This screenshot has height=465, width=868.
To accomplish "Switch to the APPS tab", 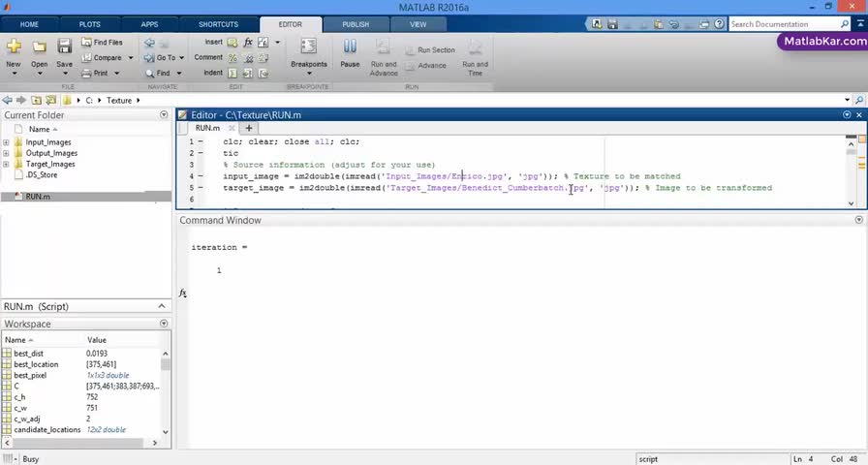I will 149,24.
